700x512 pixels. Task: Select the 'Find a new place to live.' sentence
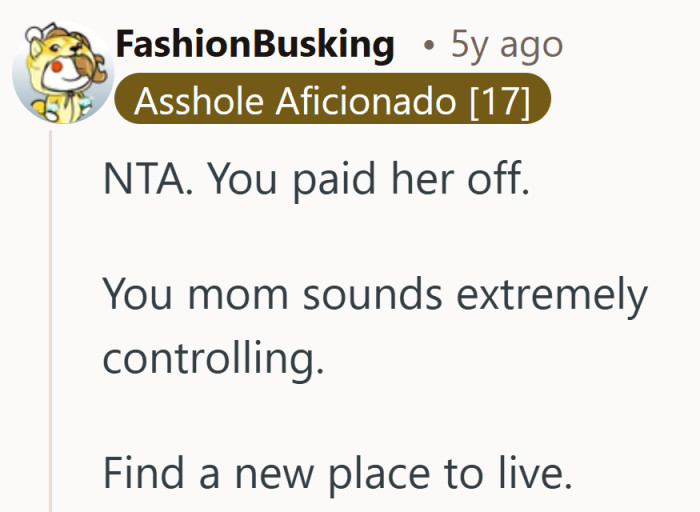(338, 474)
